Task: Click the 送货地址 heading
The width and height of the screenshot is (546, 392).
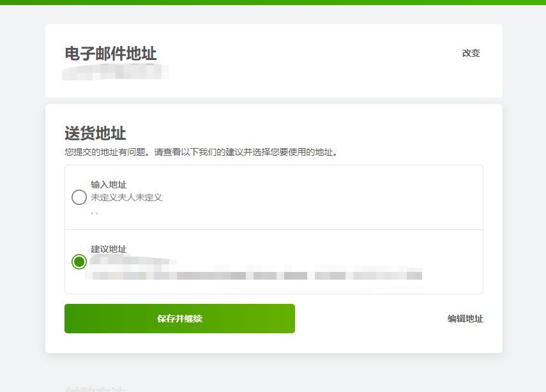Action: [x=95, y=133]
